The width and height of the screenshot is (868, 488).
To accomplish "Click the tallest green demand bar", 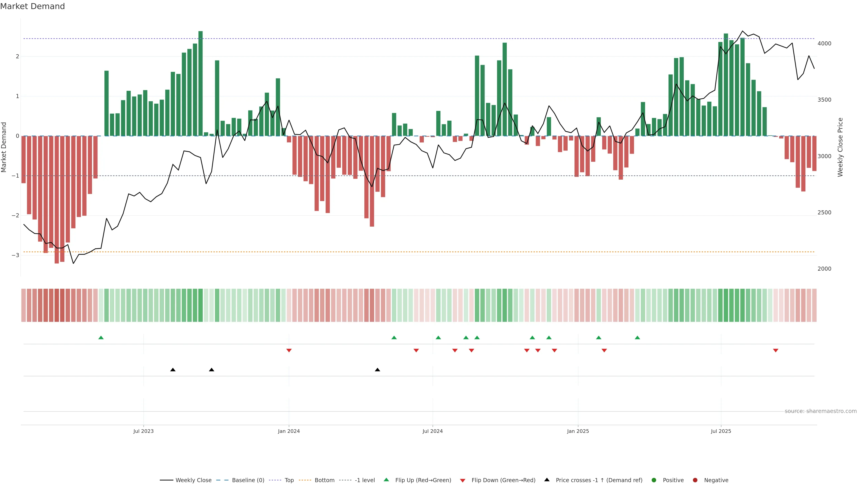I will pos(200,84).
